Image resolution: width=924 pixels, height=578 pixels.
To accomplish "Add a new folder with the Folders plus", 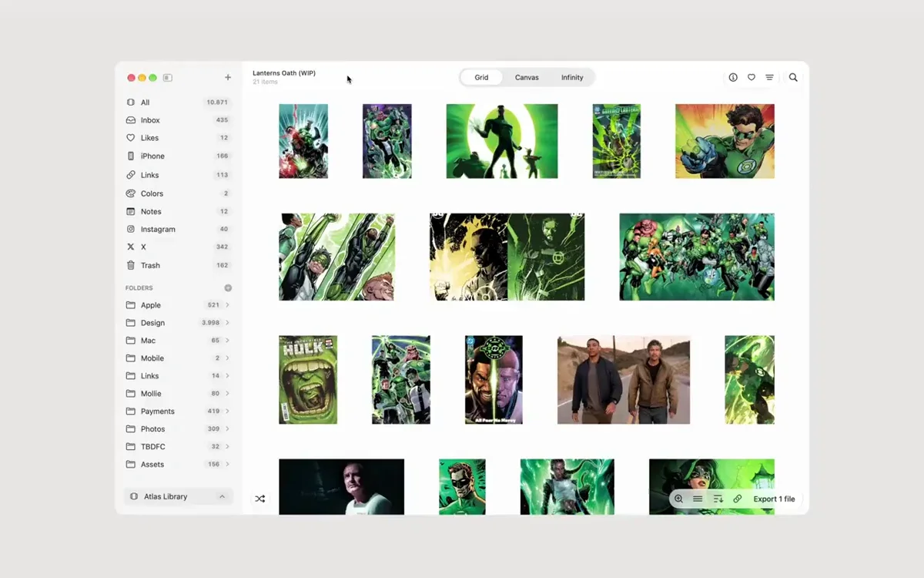I will tap(228, 288).
